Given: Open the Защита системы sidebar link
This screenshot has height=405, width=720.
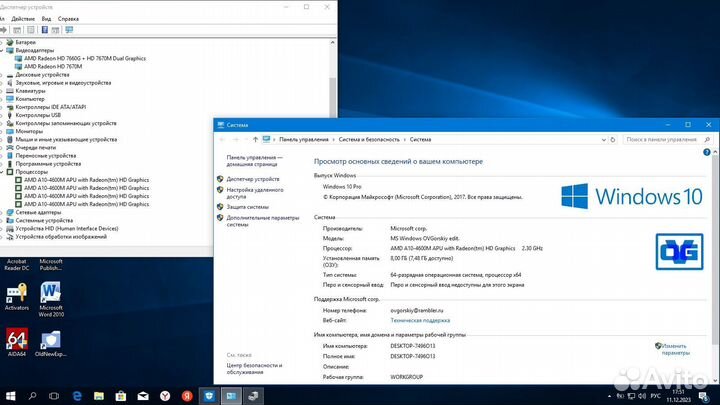Looking at the screenshot, I should click(248, 207).
